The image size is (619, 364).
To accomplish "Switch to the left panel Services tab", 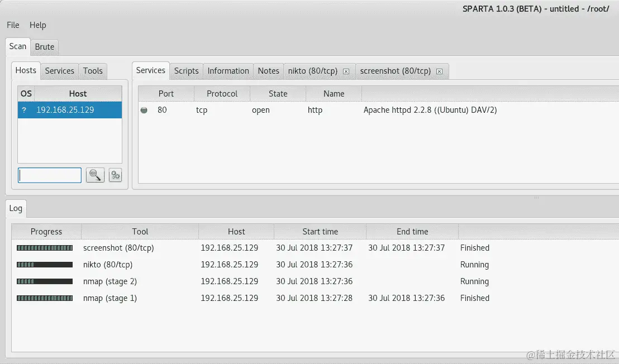I will click(60, 71).
